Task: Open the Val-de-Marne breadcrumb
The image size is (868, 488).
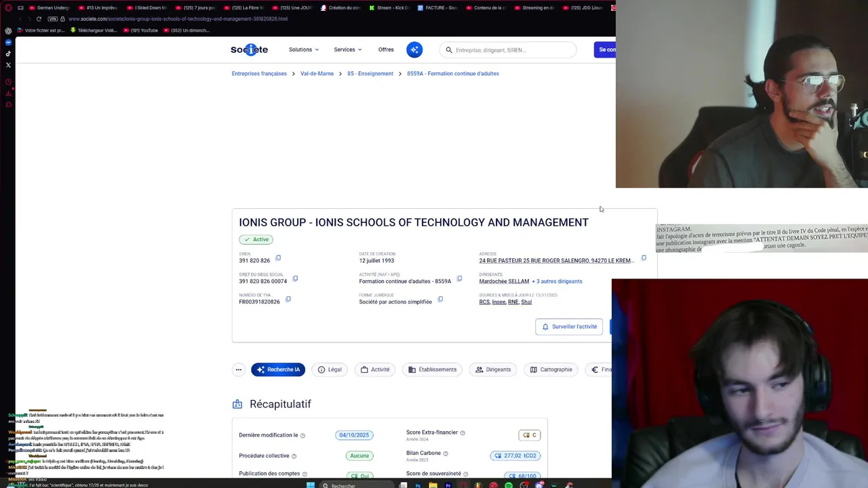Action: tap(317, 73)
